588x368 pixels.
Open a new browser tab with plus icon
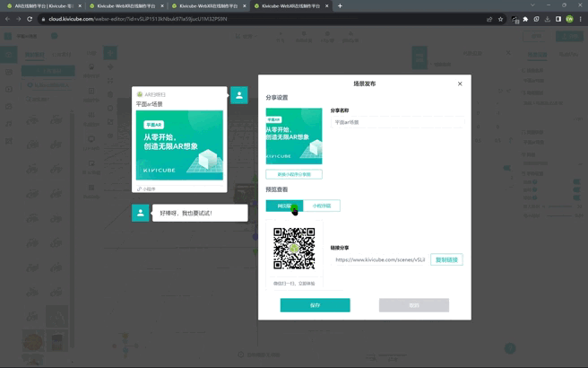340,6
